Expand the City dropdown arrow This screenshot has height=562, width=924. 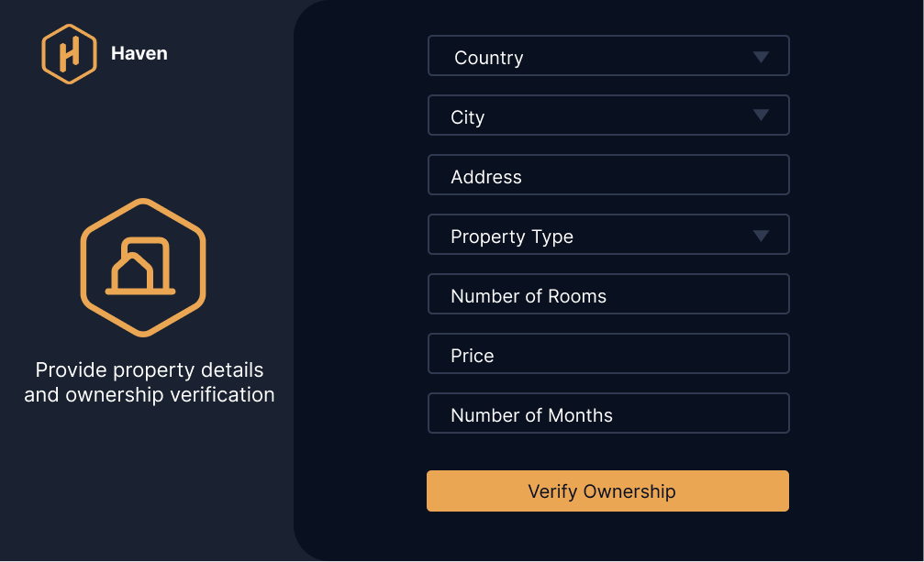760,116
